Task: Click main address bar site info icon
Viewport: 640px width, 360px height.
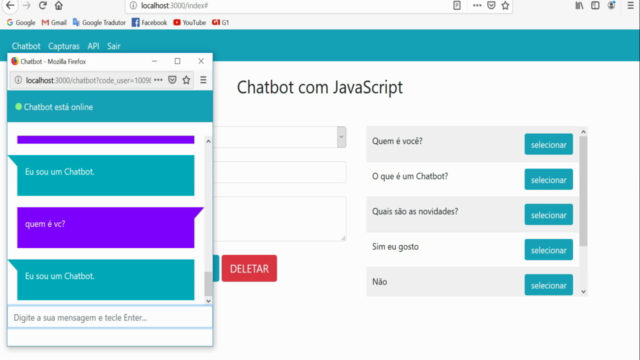Action: tap(133, 6)
